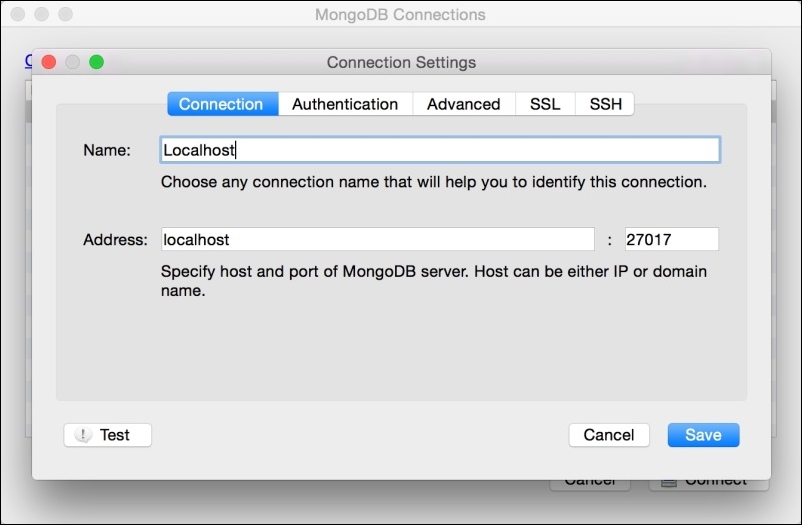Click the host and port description text
This screenshot has width=802, height=525.
click(x=434, y=281)
